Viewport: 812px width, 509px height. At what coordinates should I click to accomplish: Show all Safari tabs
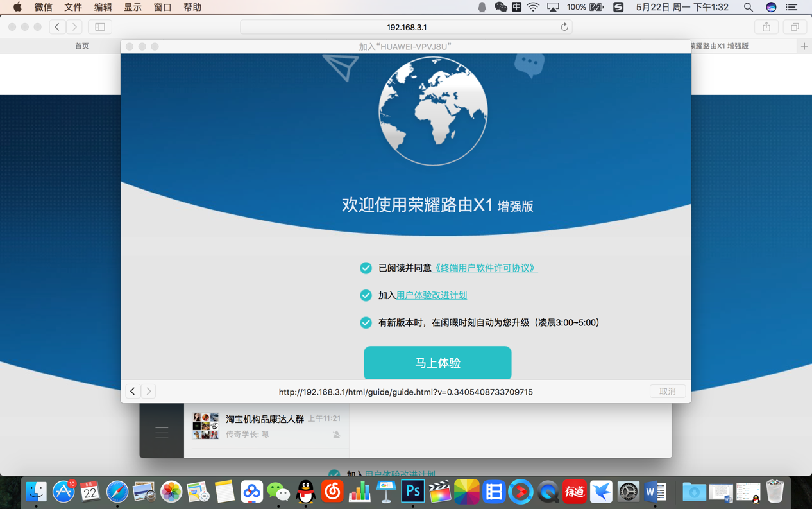795,27
